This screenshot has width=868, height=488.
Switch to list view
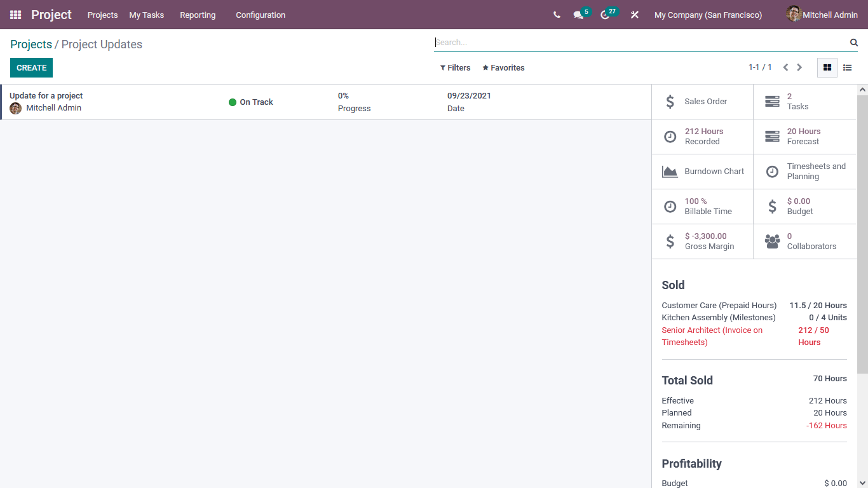point(847,67)
